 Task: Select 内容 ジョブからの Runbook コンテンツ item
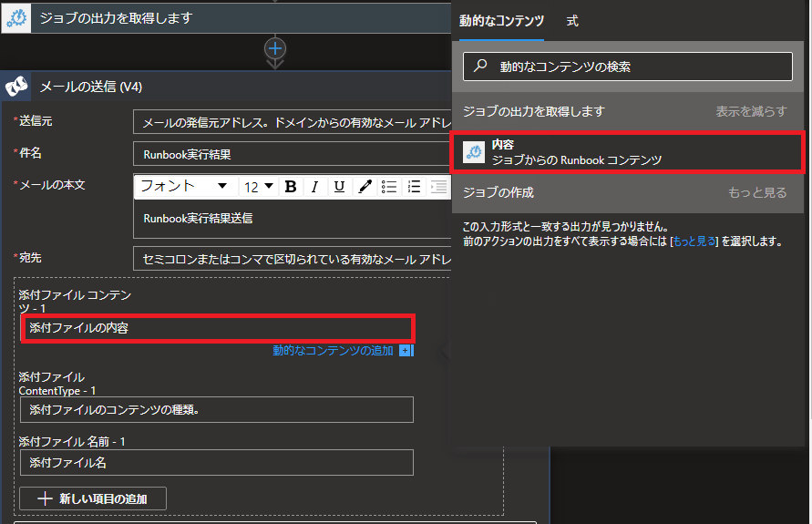pyautogui.click(x=628, y=152)
